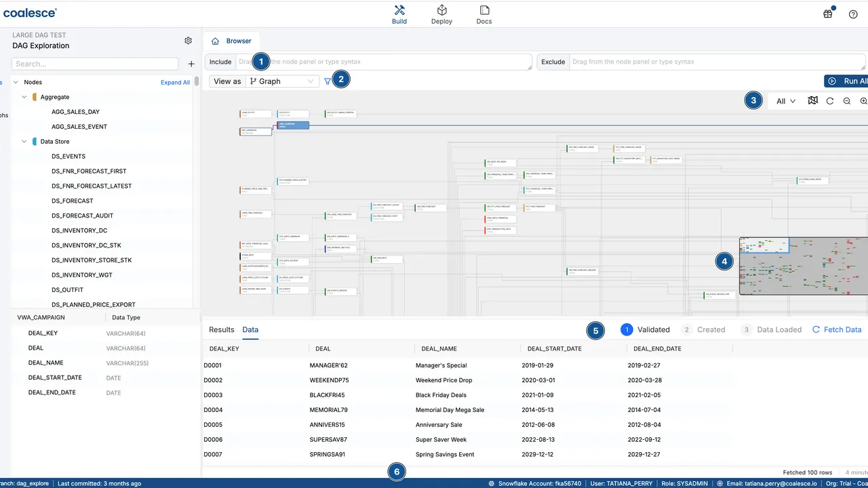This screenshot has width=868, height=488.
Task: Click the DEAL_KEY column header
Action: 224,349
